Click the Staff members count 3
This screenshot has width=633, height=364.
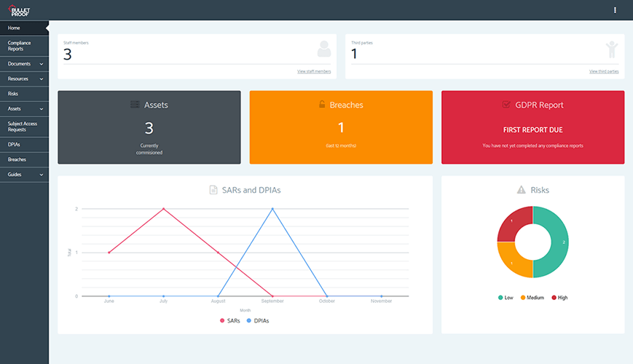(x=68, y=54)
